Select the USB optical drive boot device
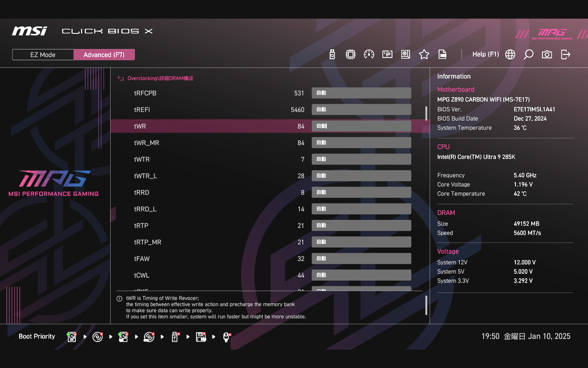Viewport: 588px width, 368px height. pos(149,337)
